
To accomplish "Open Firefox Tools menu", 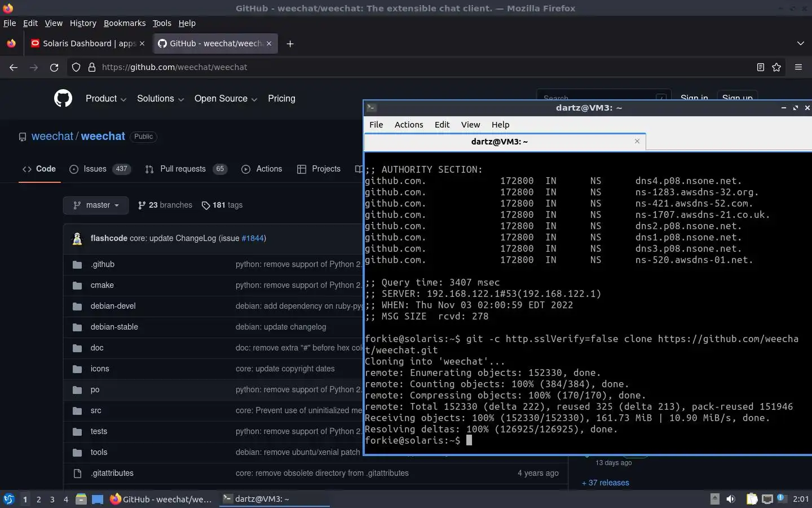I will [x=162, y=23].
